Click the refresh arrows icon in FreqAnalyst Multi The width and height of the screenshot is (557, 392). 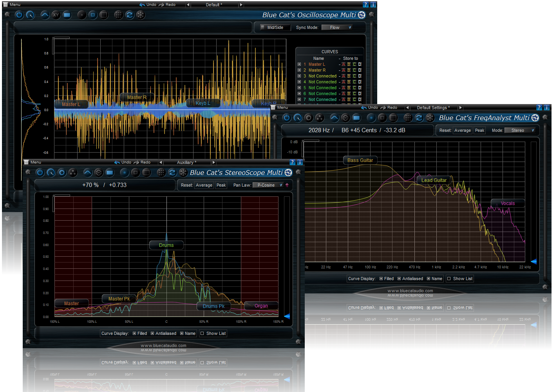coord(419,118)
